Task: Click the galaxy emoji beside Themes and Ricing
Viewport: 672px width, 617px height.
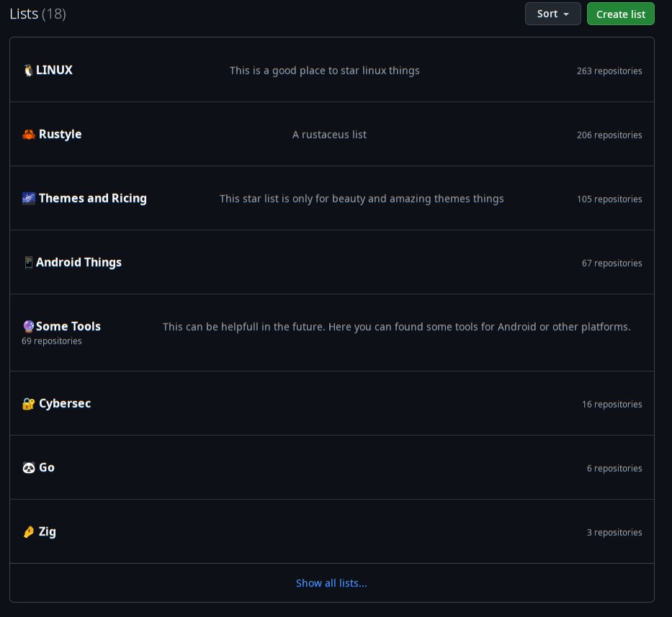Action: [x=29, y=199]
